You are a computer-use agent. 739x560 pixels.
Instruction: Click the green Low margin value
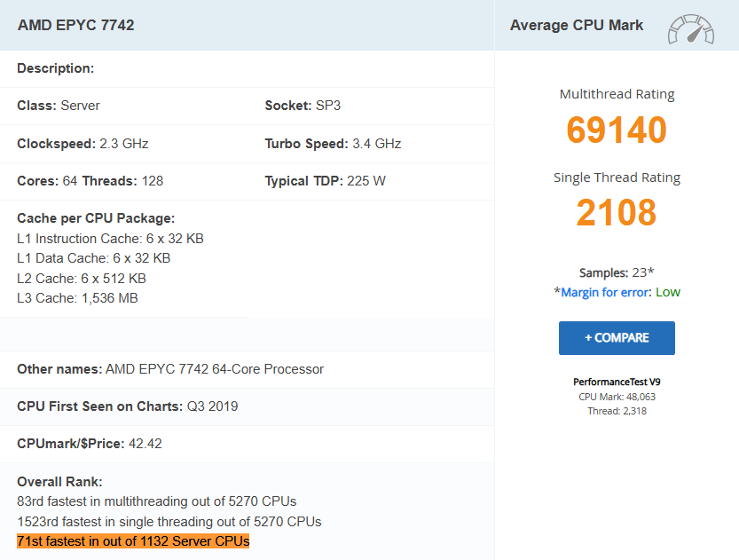click(668, 292)
